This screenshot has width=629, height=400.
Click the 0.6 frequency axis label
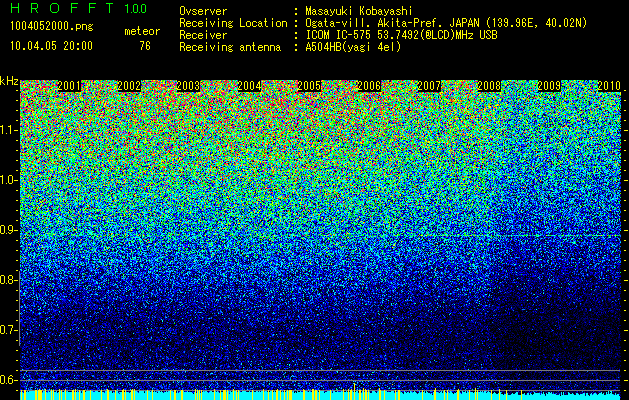[9, 380]
